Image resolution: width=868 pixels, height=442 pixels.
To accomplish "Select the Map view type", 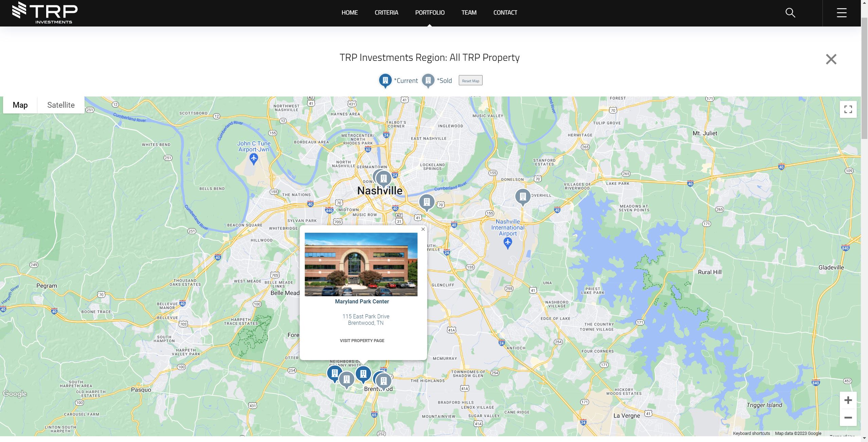I will click(x=20, y=105).
